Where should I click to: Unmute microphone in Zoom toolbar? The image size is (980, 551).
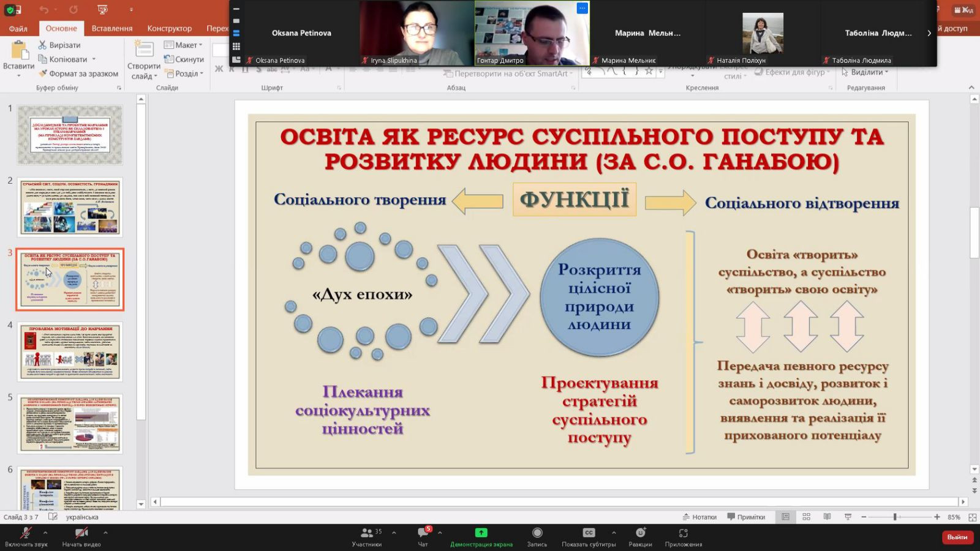[x=26, y=533]
